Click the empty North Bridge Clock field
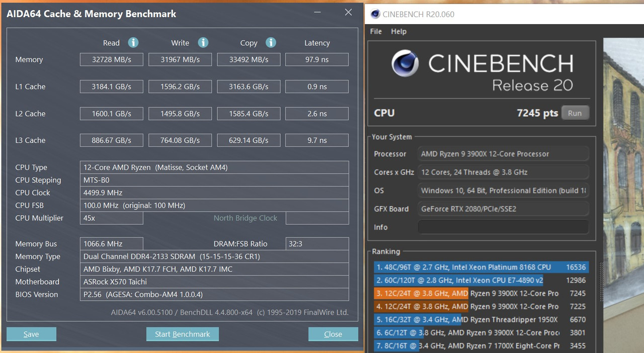This screenshot has height=353, width=644. tap(317, 218)
